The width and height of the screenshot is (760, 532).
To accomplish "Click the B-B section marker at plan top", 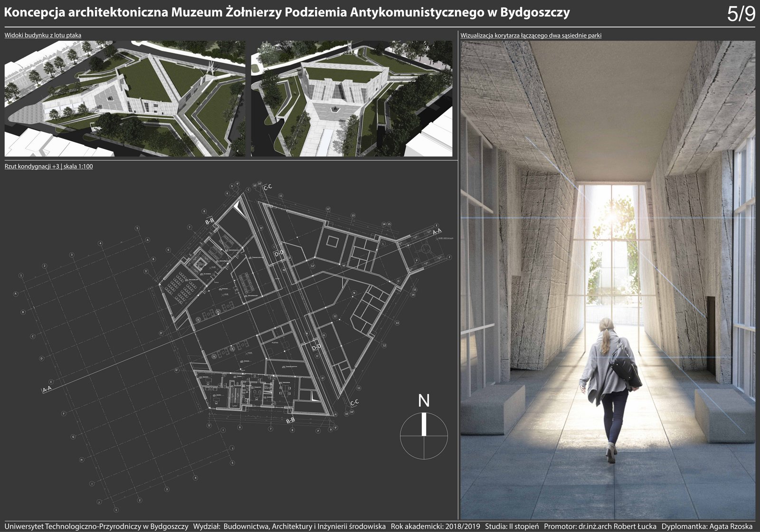I will coord(209,221).
